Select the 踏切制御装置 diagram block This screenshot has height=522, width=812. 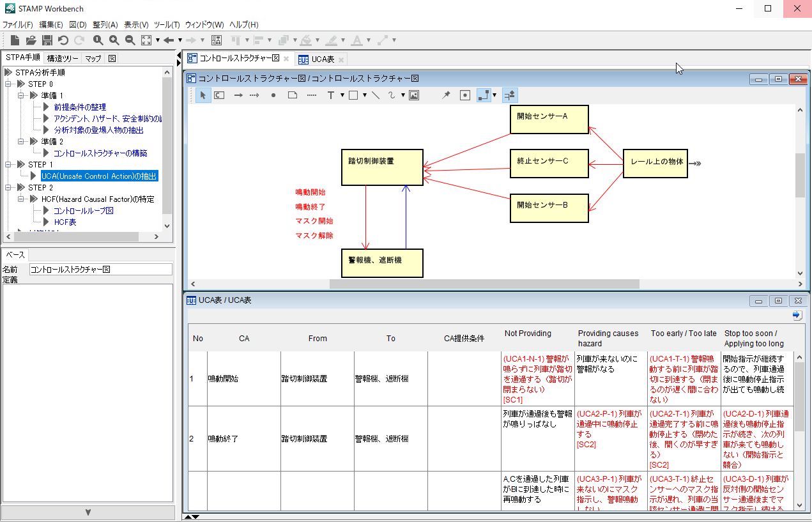click(x=382, y=167)
